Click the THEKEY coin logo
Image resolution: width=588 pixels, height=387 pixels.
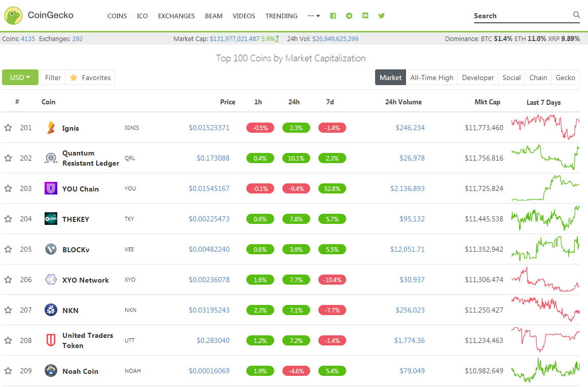point(51,219)
